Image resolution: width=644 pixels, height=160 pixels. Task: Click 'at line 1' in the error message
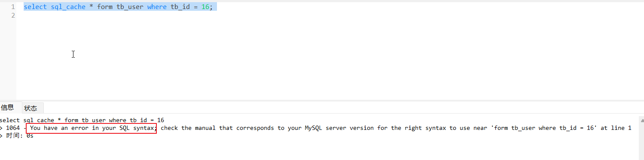pos(616,128)
